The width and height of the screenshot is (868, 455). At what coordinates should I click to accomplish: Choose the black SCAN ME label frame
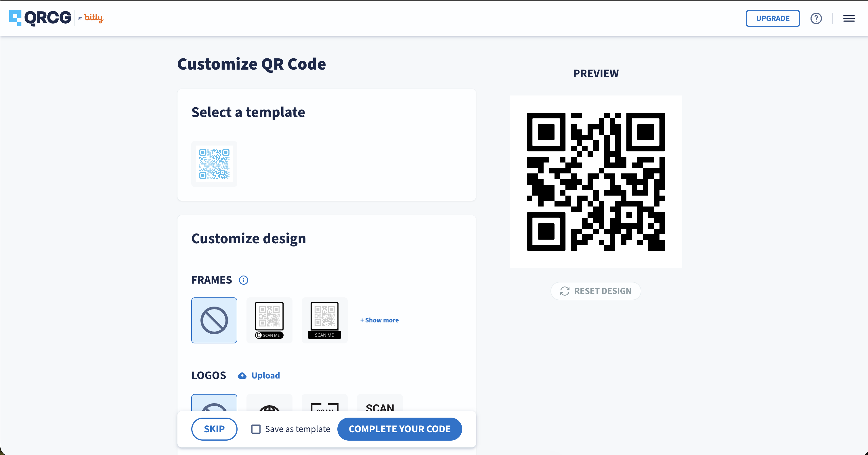(324, 320)
